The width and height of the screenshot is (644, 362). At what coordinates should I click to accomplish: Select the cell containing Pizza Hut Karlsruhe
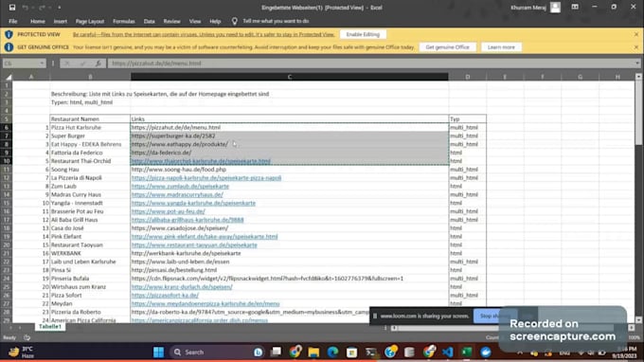(x=90, y=127)
